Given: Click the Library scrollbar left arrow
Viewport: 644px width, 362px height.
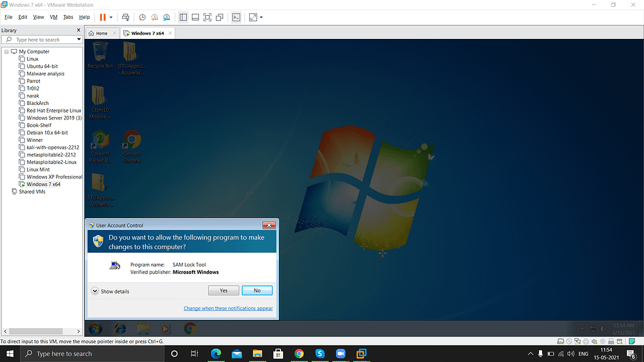Looking at the screenshot, I should coord(5,331).
